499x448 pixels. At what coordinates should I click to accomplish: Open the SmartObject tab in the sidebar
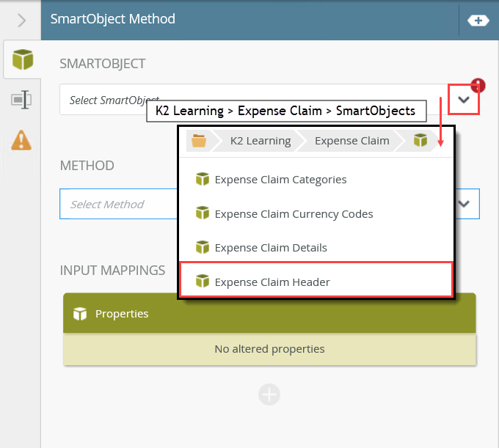click(x=22, y=60)
